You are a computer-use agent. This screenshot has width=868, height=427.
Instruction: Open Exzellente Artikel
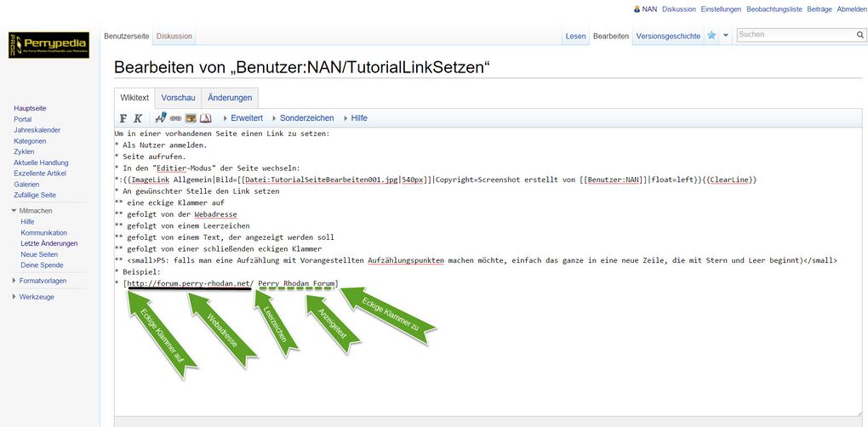click(x=40, y=174)
